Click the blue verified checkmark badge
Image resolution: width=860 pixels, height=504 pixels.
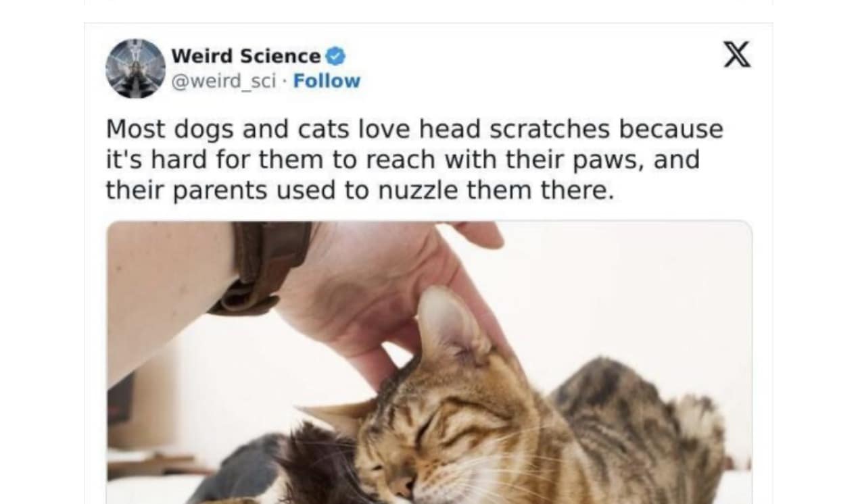[336, 56]
